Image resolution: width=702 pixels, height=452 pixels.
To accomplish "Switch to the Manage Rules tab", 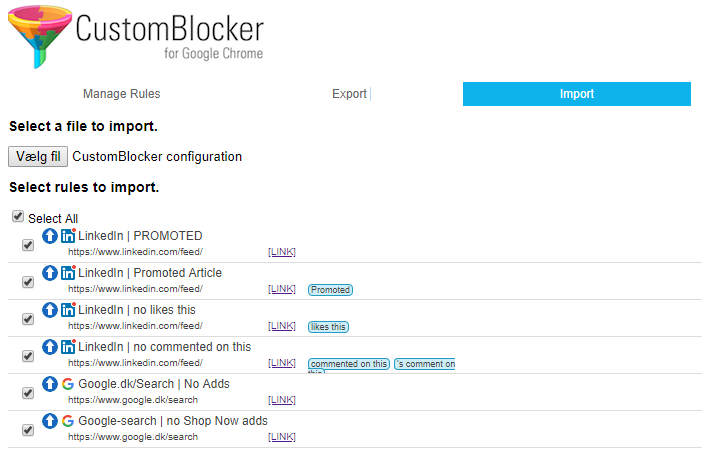I will (121, 94).
